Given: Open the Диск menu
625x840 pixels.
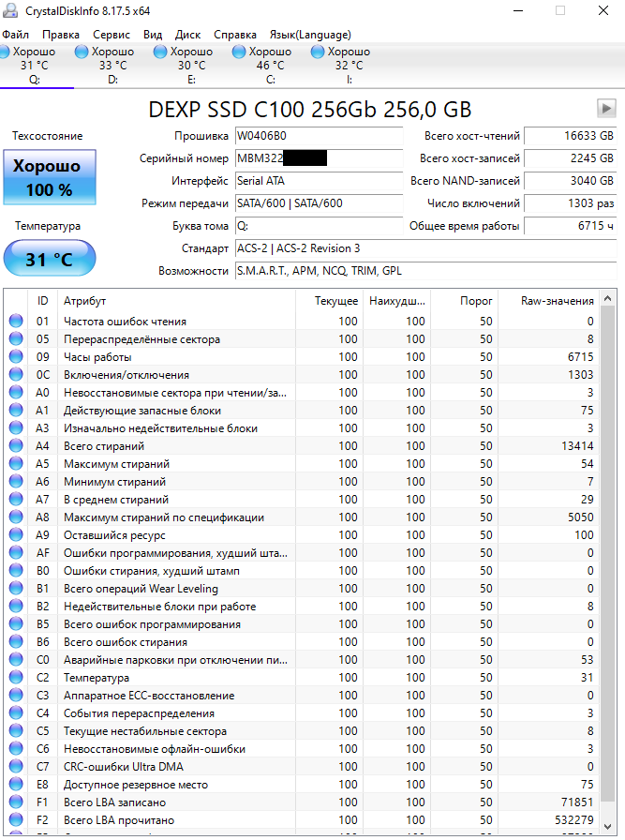Looking at the screenshot, I should [187, 35].
